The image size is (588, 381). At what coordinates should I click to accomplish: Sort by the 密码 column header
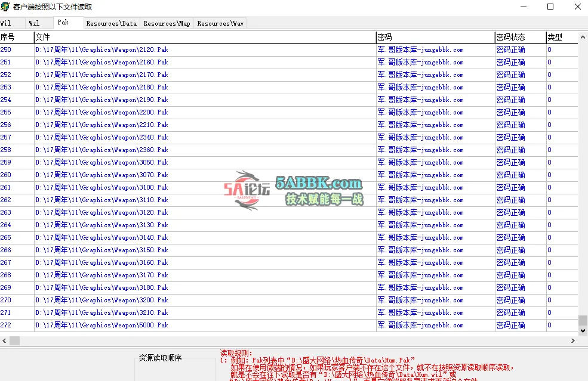435,37
